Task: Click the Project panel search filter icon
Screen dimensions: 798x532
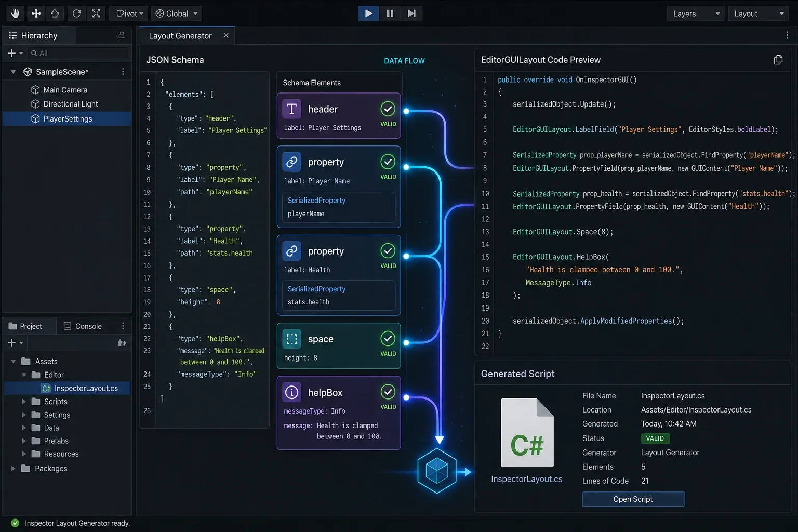Action: (122, 343)
